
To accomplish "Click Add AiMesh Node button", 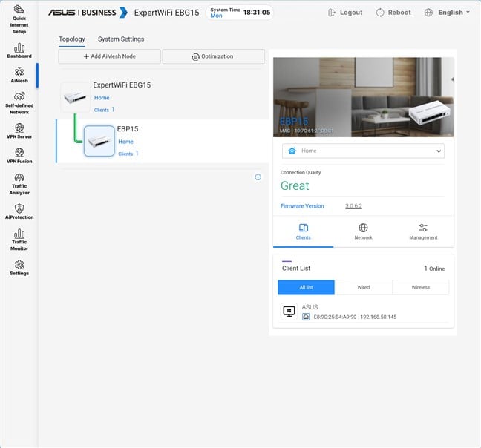I will coord(110,56).
